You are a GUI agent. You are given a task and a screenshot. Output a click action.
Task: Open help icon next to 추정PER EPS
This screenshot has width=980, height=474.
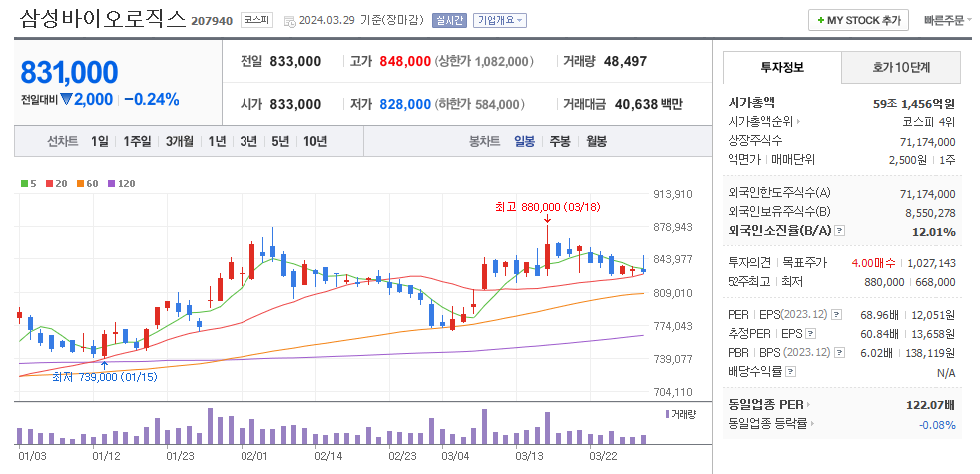pyautogui.click(x=811, y=334)
